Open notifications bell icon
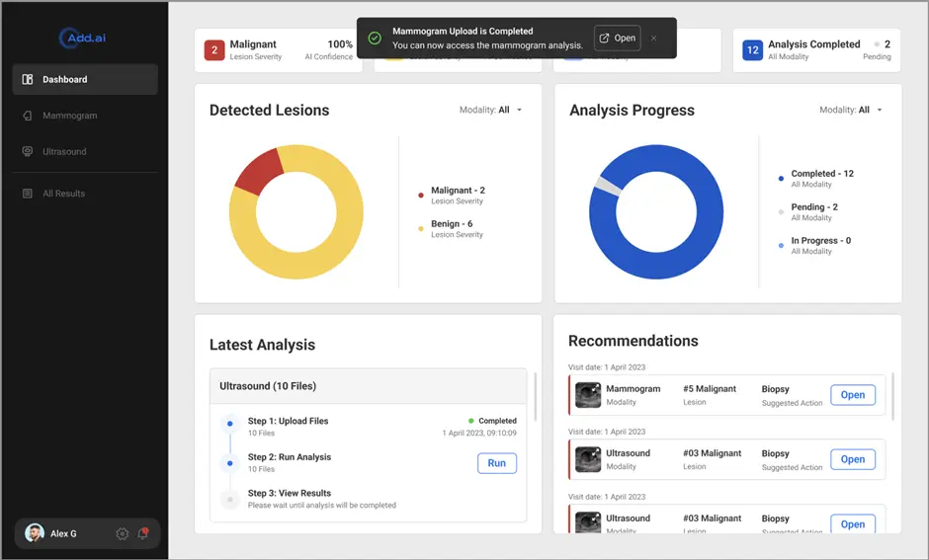 [x=143, y=533]
